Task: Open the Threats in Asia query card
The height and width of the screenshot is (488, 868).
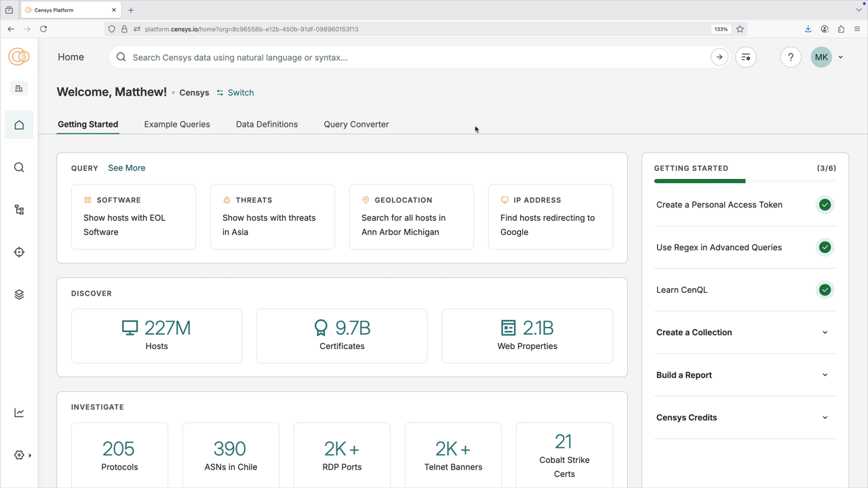Action: pos(273,217)
